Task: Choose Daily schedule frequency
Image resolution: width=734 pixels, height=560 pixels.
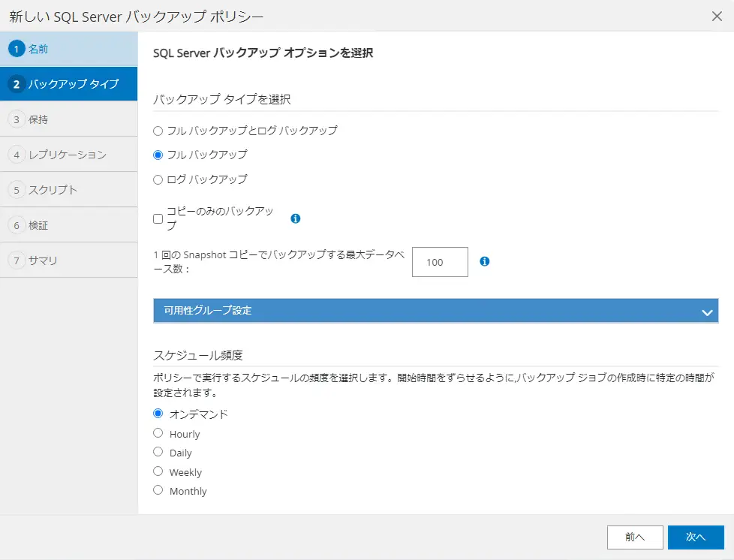Action: (x=158, y=452)
